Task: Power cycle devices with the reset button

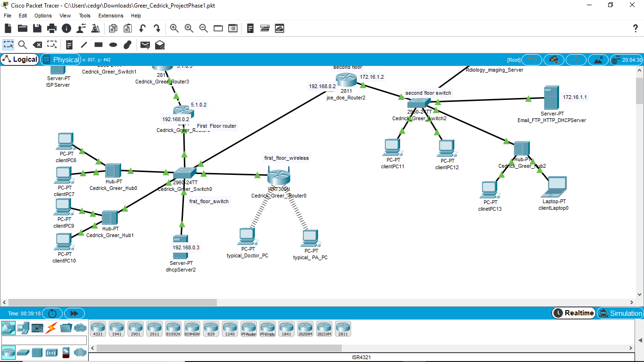Action: tap(52, 313)
